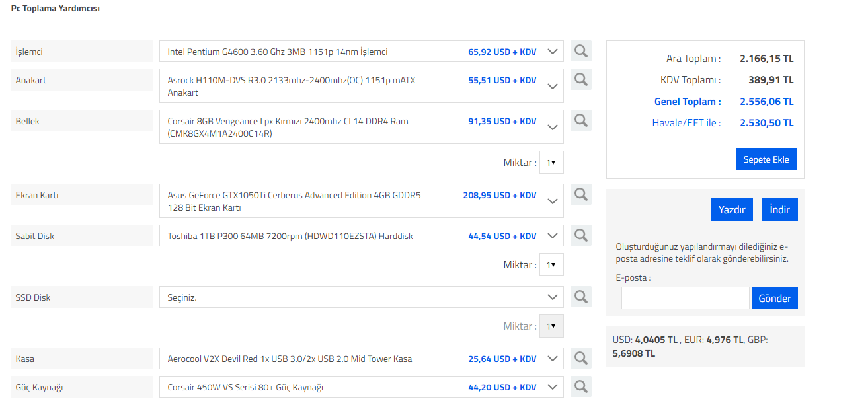Click the Genel Toplam value 2.556,06 TL
The height and width of the screenshot is (403, 868).
[x=767, y=102]
